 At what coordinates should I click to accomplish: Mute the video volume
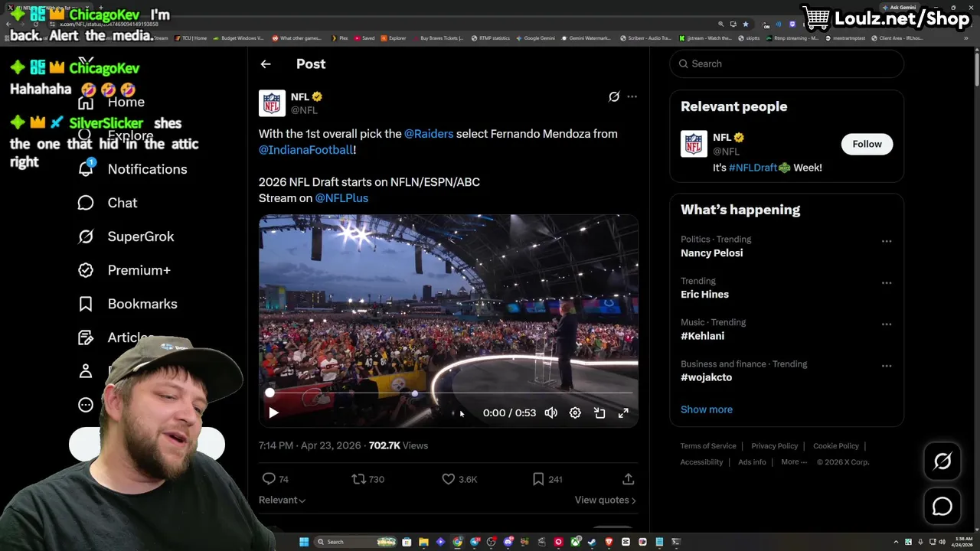550,412
